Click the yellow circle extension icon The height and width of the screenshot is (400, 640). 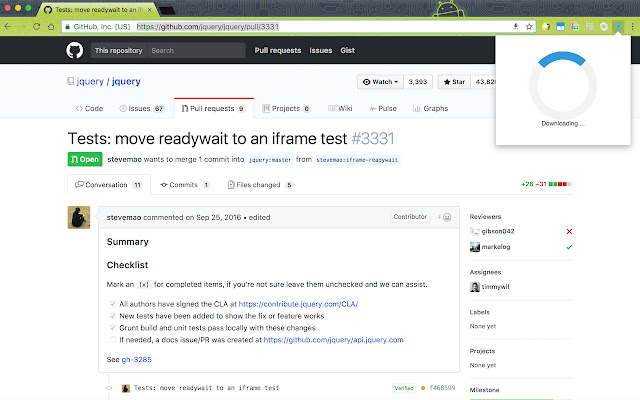(x=546, y=27)
